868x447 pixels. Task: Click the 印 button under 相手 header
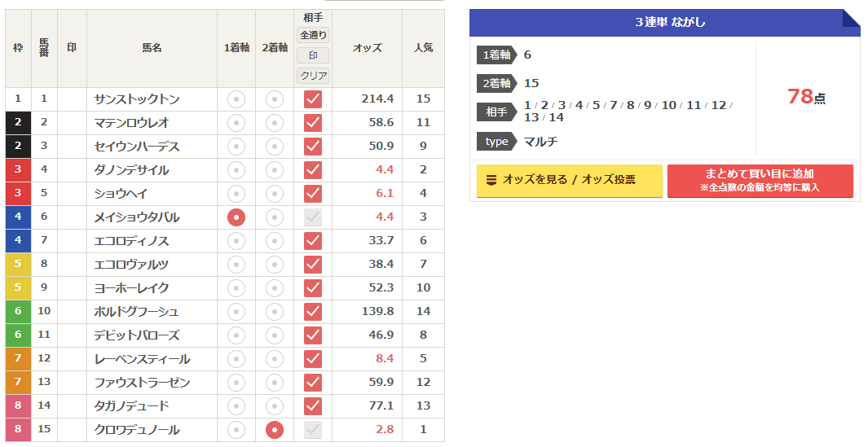[313, 55]
